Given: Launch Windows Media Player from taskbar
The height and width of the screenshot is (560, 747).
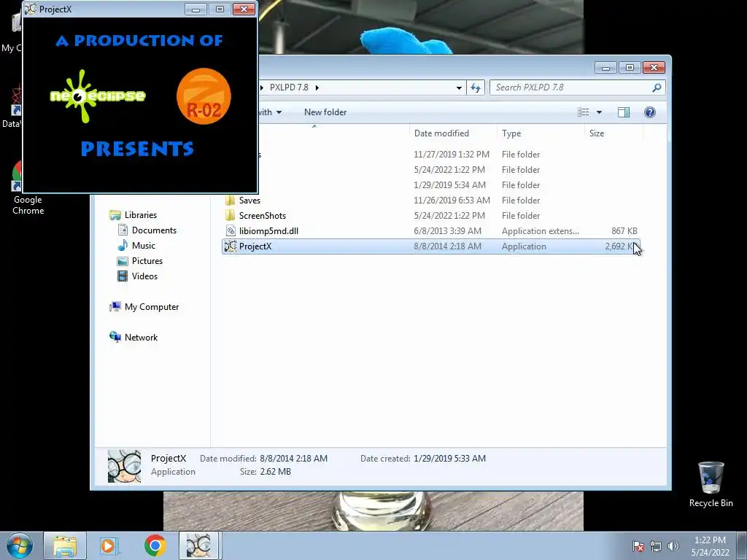Looking at the screenshot, I should tap(109, 545).
